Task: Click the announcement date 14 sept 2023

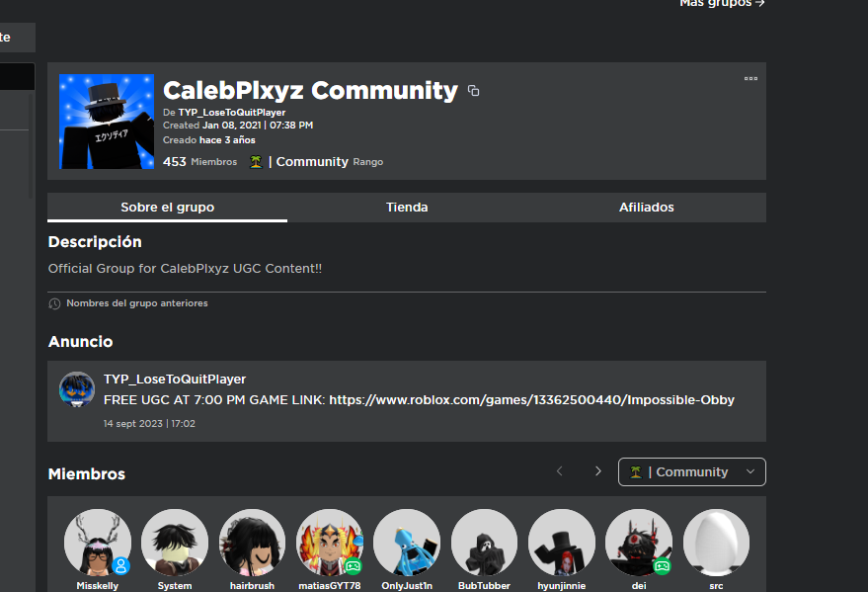Action: click(x=149, y=423)
